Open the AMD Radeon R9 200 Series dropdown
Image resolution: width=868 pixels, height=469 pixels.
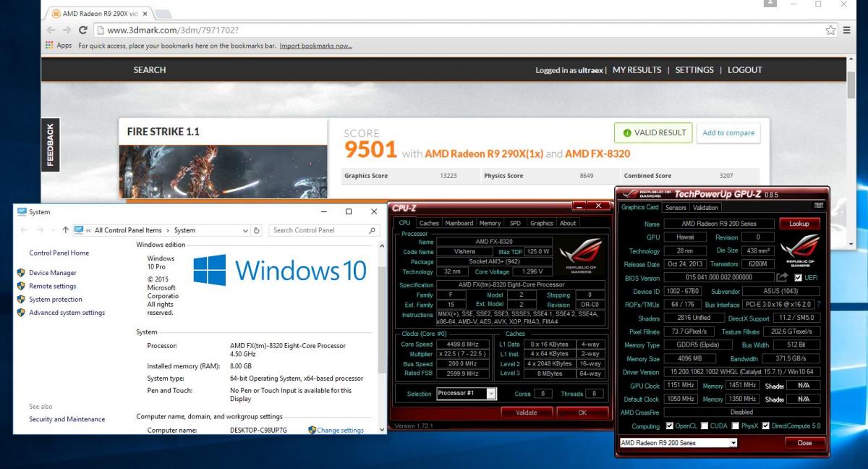pyautogui.click(x=678, y=442)
